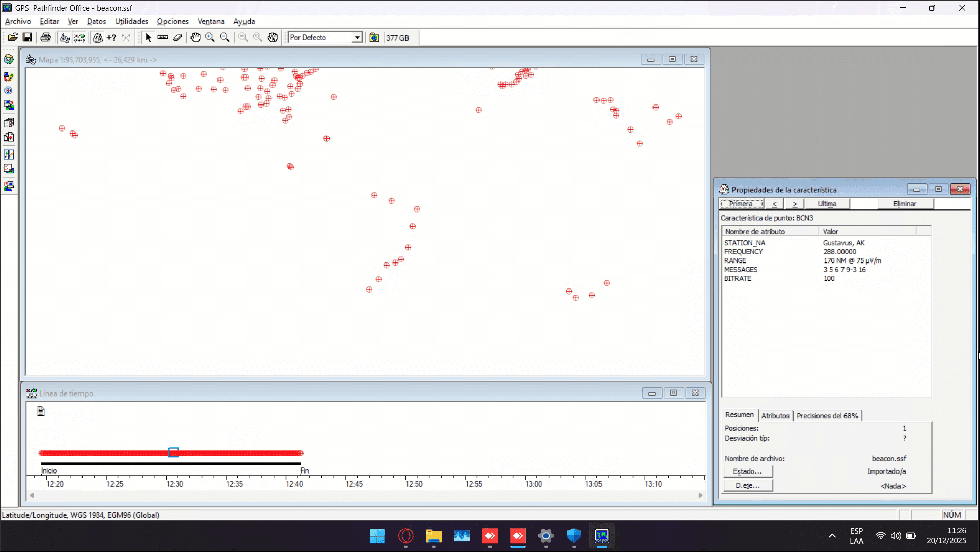
Task: Select the arrow selection tool
Action: pyautogui.click(x=148, y=37)
